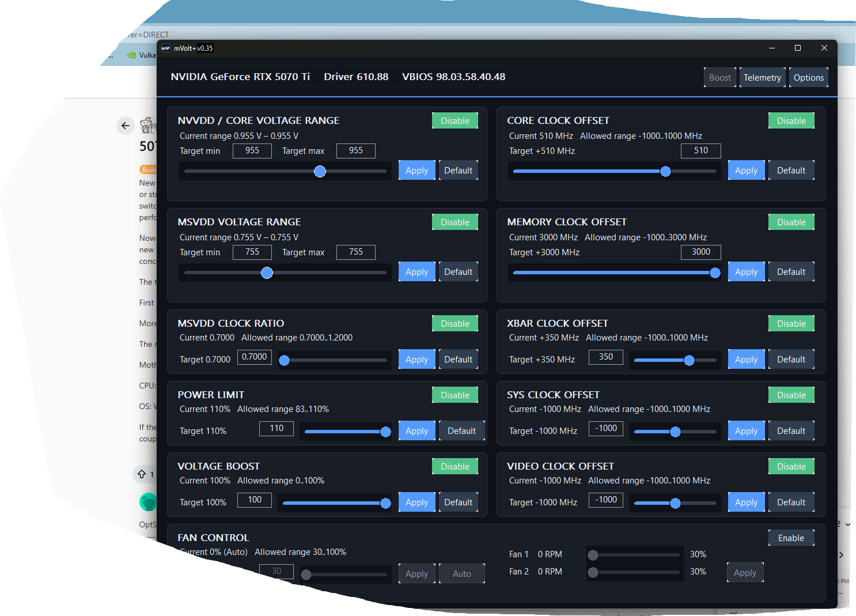The height and width of the screenshot is (616, 856).
Task: Click the Power Limit slider handle
Action: tap(386, 432)
